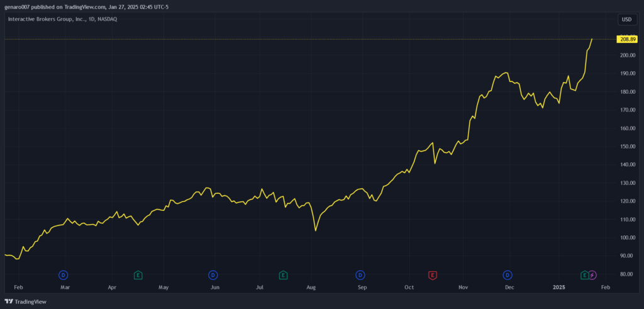Click the green earnings marker near April
Viewport: 644px width, 309px height.
coord(138,275)
